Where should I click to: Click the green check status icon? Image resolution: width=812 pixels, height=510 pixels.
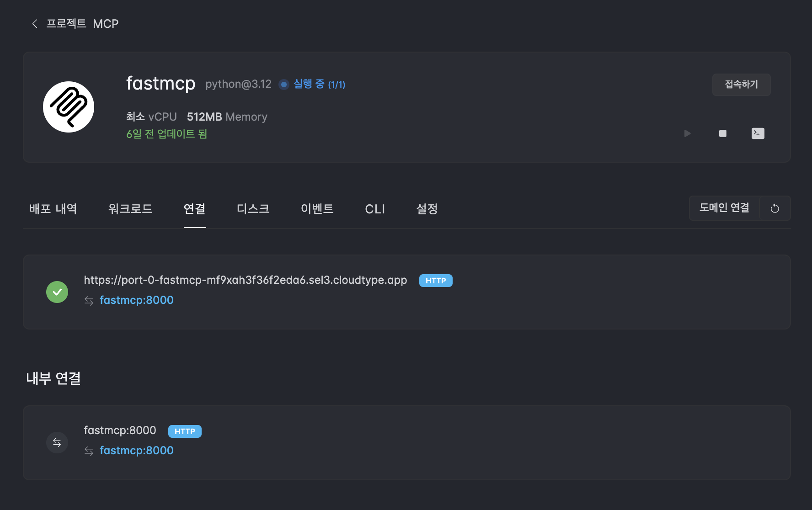[57, 292]
